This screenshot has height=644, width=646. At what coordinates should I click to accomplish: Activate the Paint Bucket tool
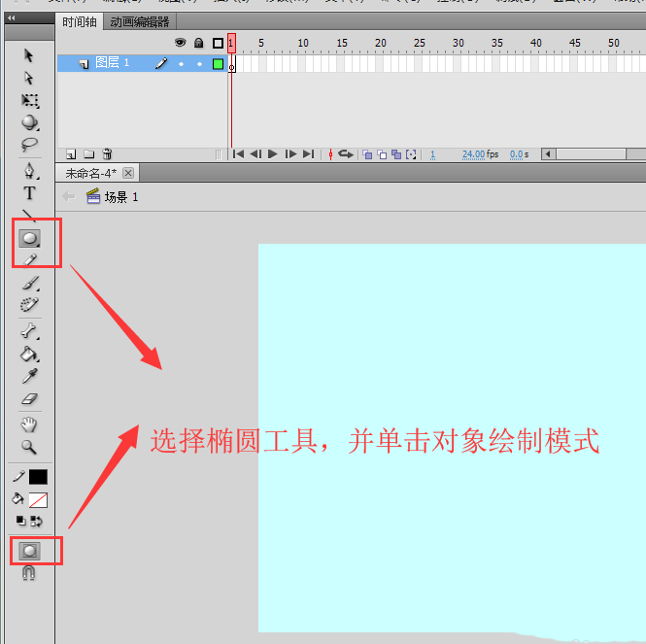click(x=29, y=354)
